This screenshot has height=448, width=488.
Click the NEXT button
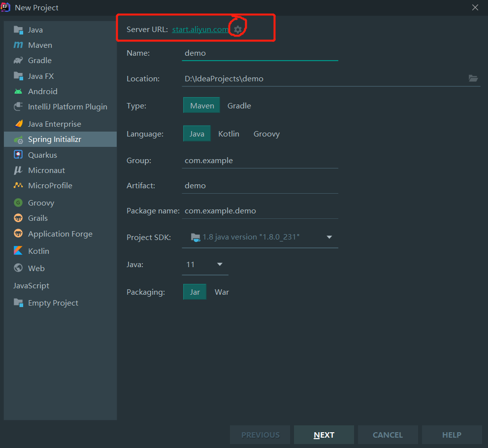click(x=324, y=435)
